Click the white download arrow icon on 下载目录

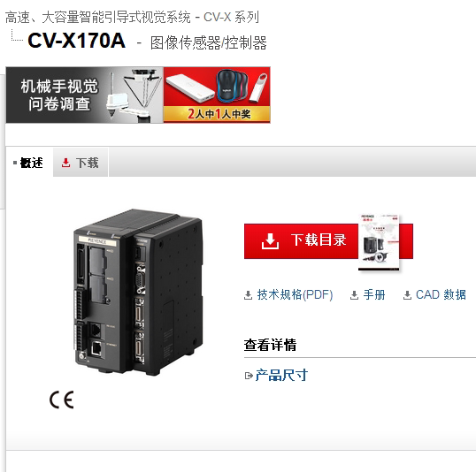[270, 241]
